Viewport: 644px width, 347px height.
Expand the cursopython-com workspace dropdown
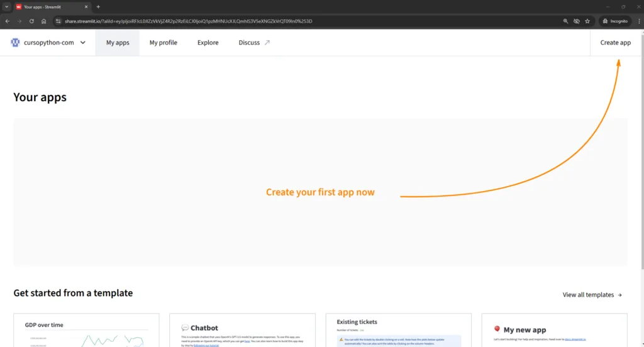point(82,43)
